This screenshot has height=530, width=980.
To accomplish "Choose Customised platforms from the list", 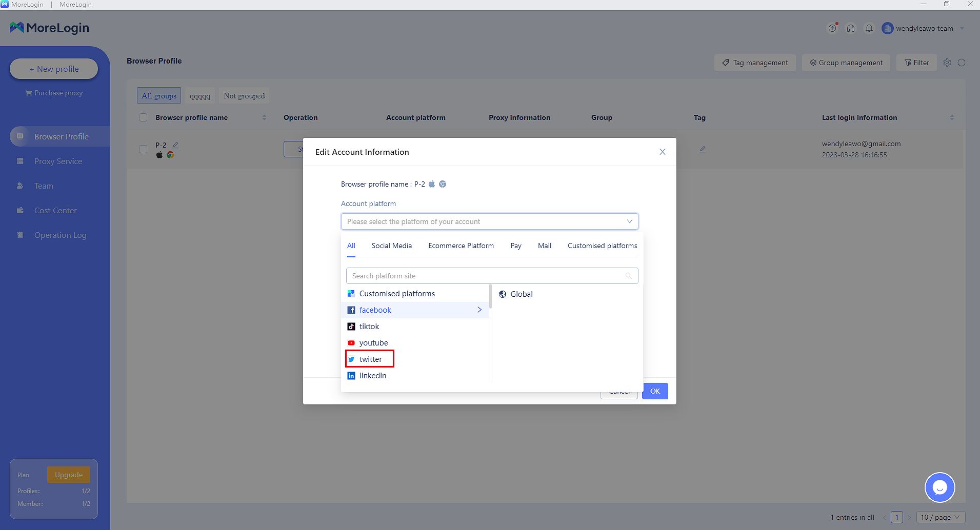I will (x=415, y=294).
